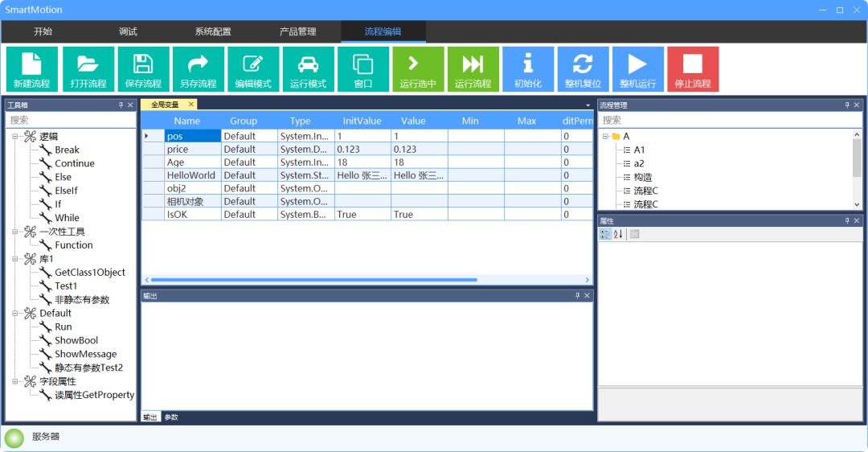Click 运行流程 run flow button
Viewport: 868px width, 452px height.
(x=473, y=68)
